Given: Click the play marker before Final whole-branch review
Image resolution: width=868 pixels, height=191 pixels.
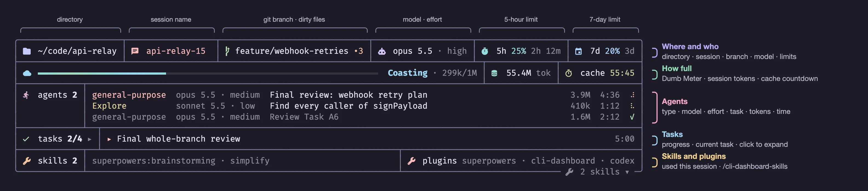Looking at the screenshot, I should pyautogui.click(x=109, y=139).
